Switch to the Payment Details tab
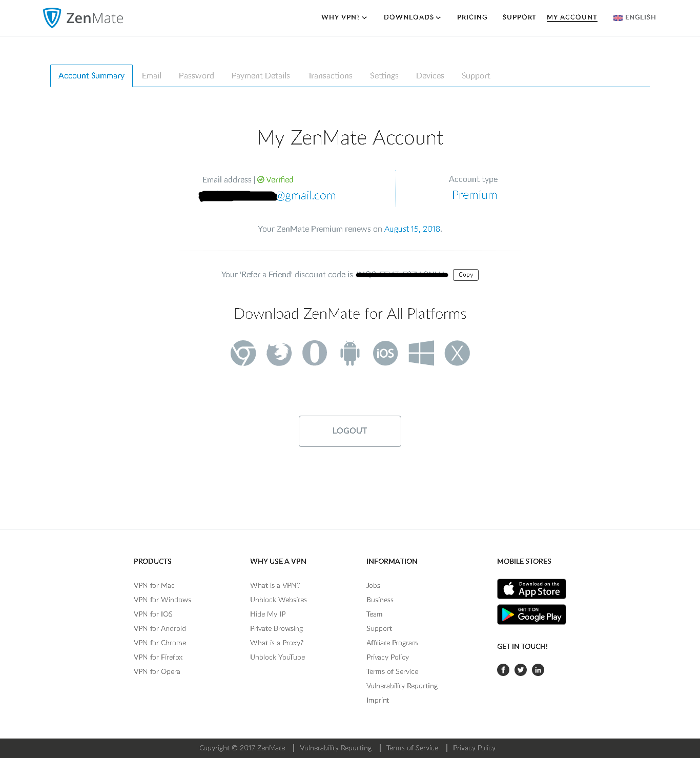Screen dimensions: 700x758 260,76
